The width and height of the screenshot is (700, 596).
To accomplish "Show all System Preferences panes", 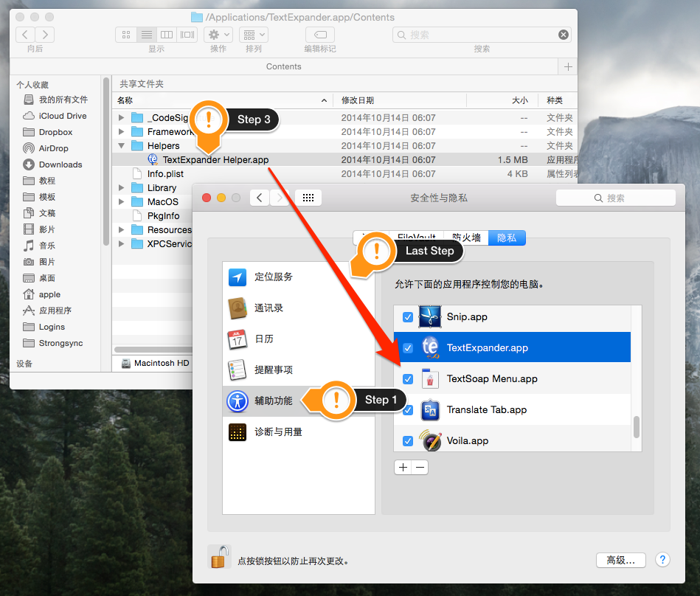I will 308,198.
